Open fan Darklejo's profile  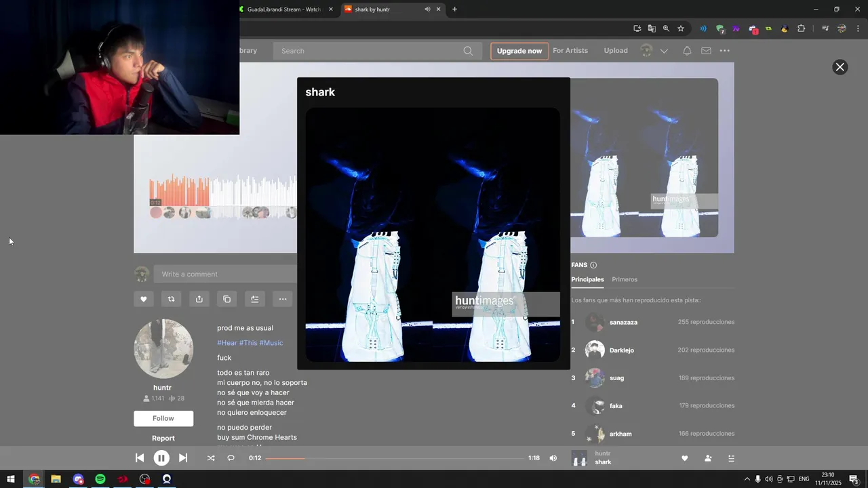tap(622, 350)
